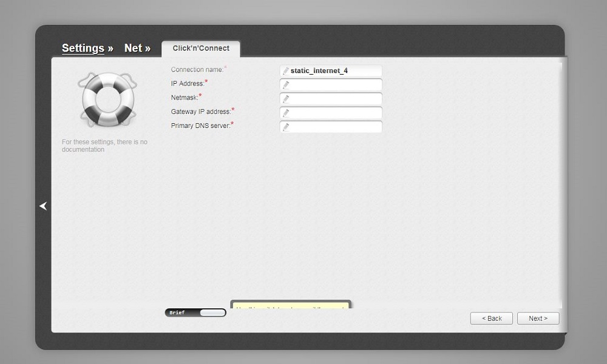Focus the Netmask input field
This screenshot has width=607, height=364.
[331, 99]
